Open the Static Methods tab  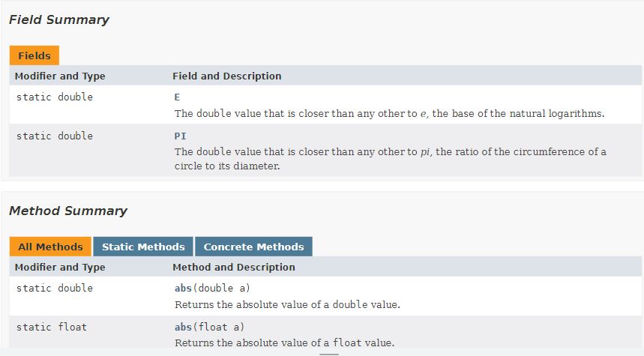click(143, 247)
